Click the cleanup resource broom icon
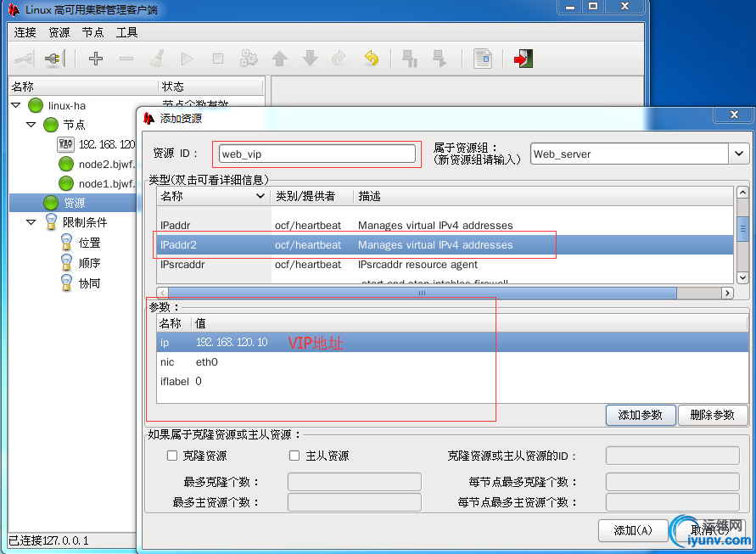Image resolution: width=756 pixels, height=554 pixels. 157,59
